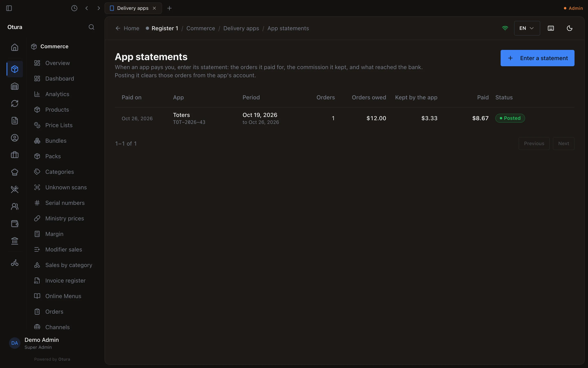The image size is (588, 368).
Task: Open the wallet icon in rail
Action: pyautogui.click(x=14, y=224)
